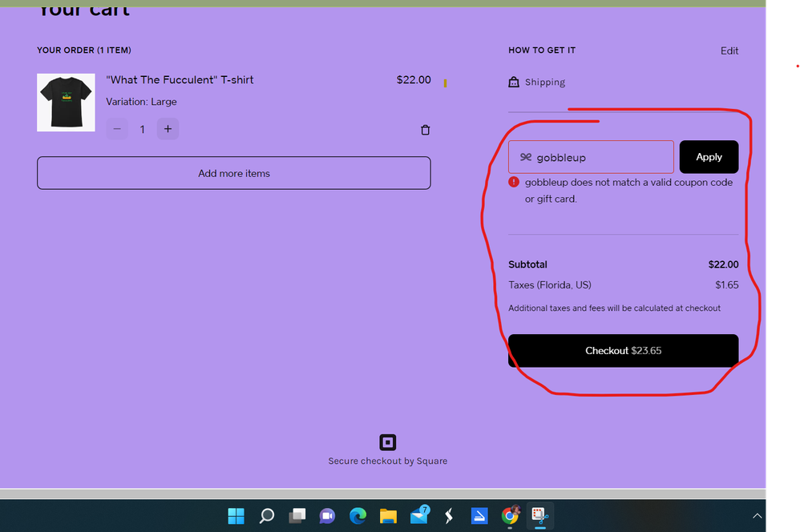This screenshot has height=532, width=800.
Task: Click the Shipping package icon
Action: 514,82
